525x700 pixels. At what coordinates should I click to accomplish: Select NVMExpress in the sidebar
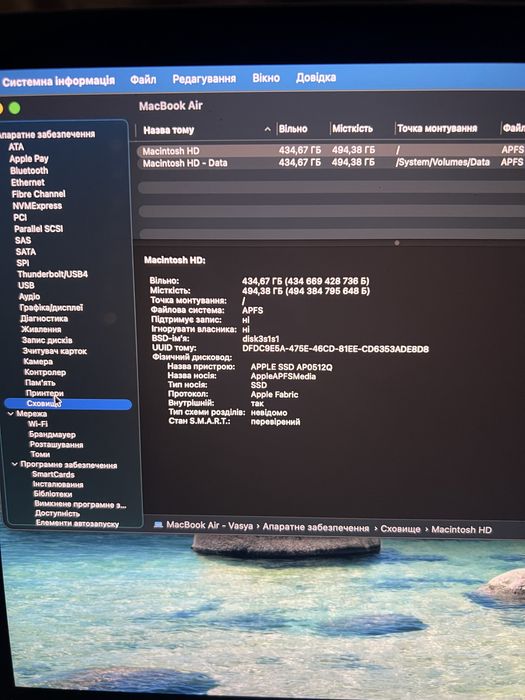(37, 206)
